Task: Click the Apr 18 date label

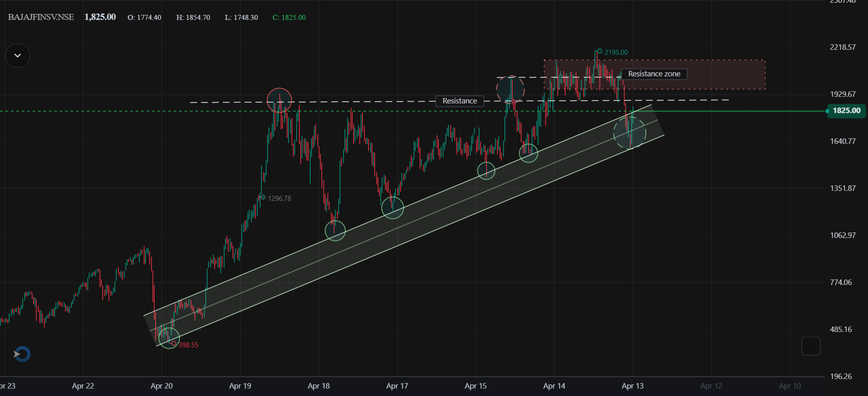Action: click(319, 386)
